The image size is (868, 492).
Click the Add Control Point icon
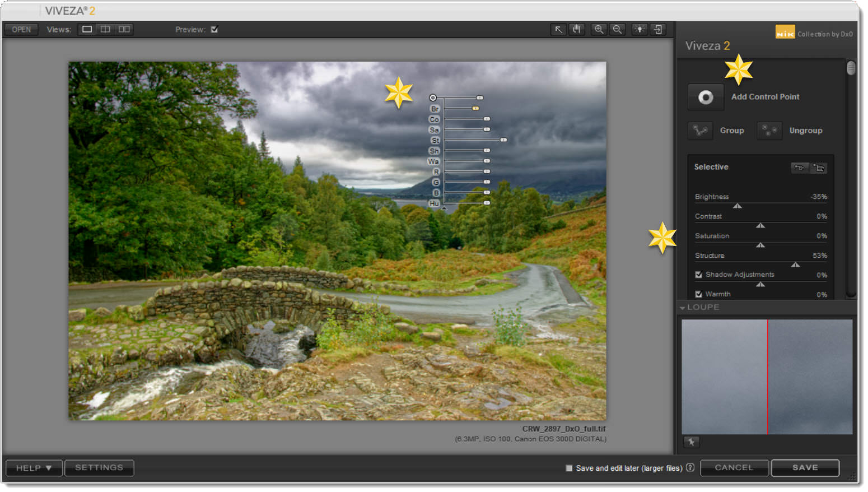pyautogui.click(x=706, y=98)
